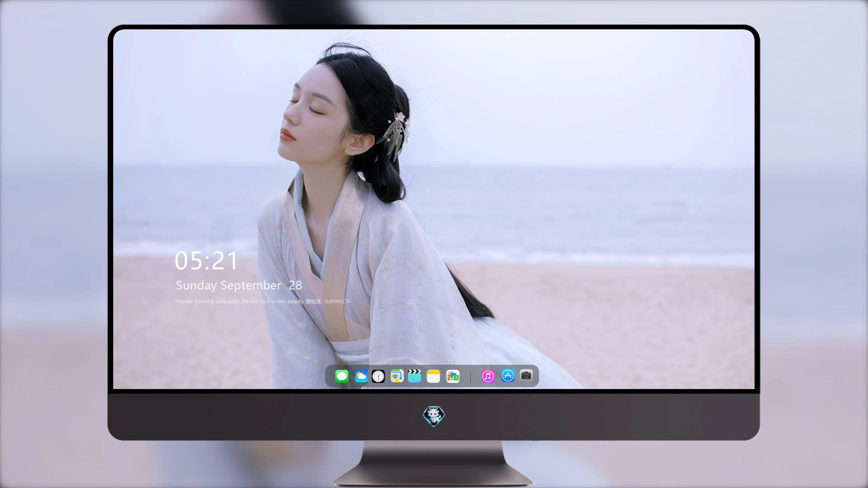Launch the pink iTunes music icon
This screenshot has height=488, width=868.
(x=488, y=376)
